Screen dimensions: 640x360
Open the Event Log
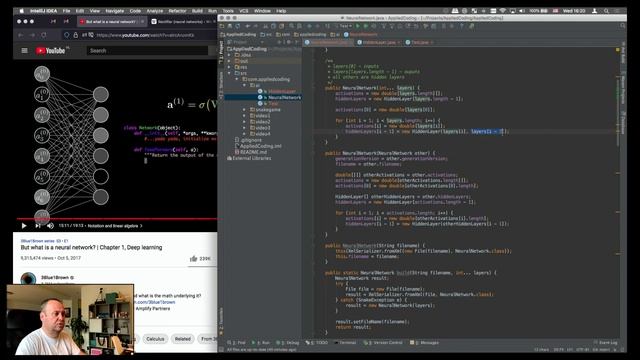point(605,343)
